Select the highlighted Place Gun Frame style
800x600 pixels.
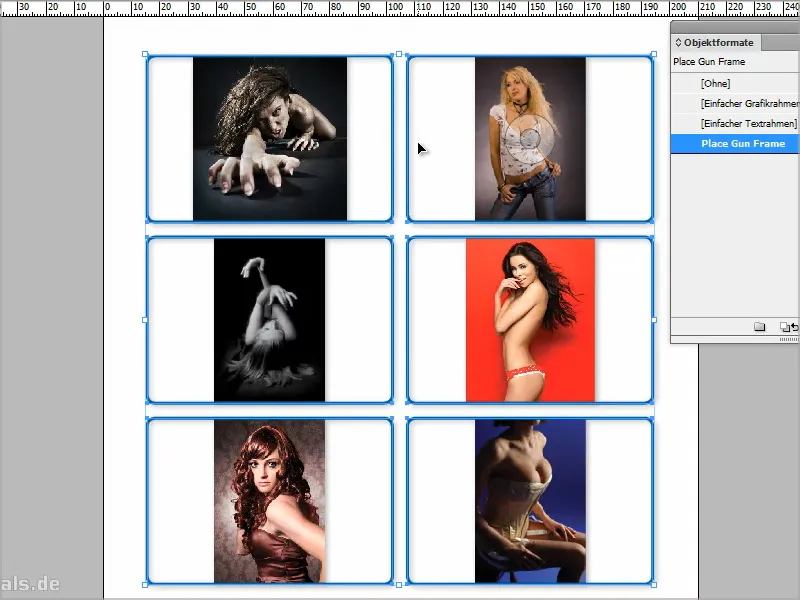click(x=735, y=143)
